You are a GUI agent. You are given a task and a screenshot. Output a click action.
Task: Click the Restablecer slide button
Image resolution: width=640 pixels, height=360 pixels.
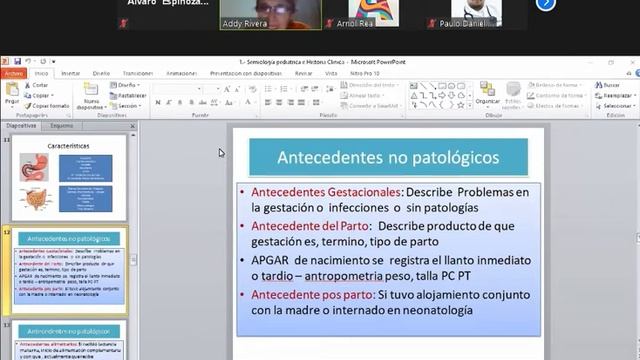click(x=128, y=96)
